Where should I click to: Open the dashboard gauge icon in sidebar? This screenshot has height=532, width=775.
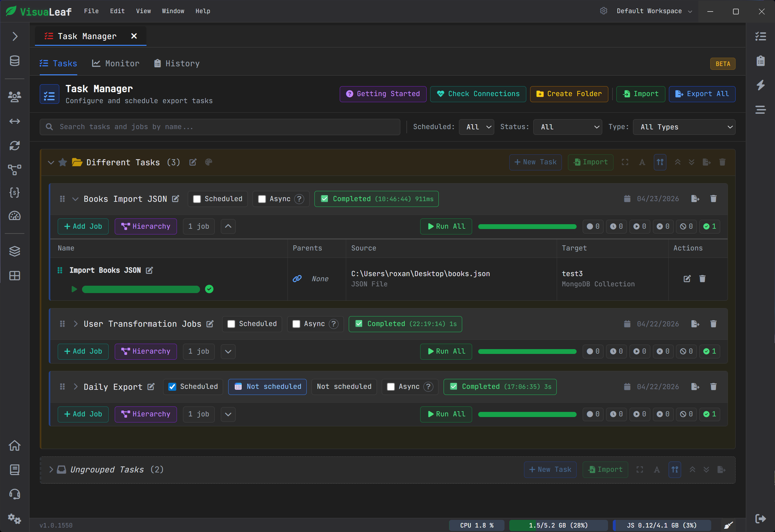tap(14, 216)
